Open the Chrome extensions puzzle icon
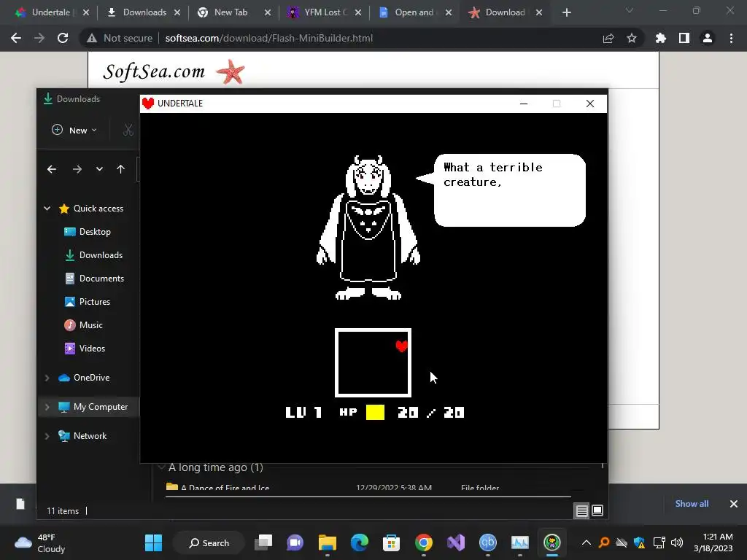 pos(661,38)
